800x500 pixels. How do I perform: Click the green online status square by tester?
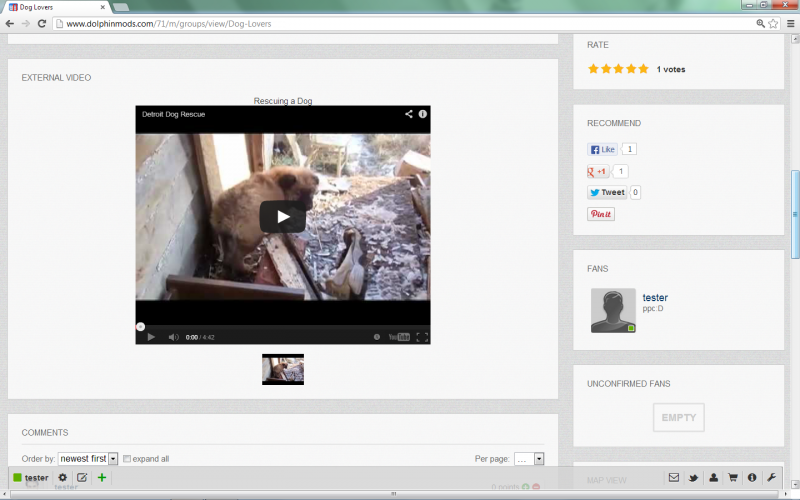[x=17, y=478]
